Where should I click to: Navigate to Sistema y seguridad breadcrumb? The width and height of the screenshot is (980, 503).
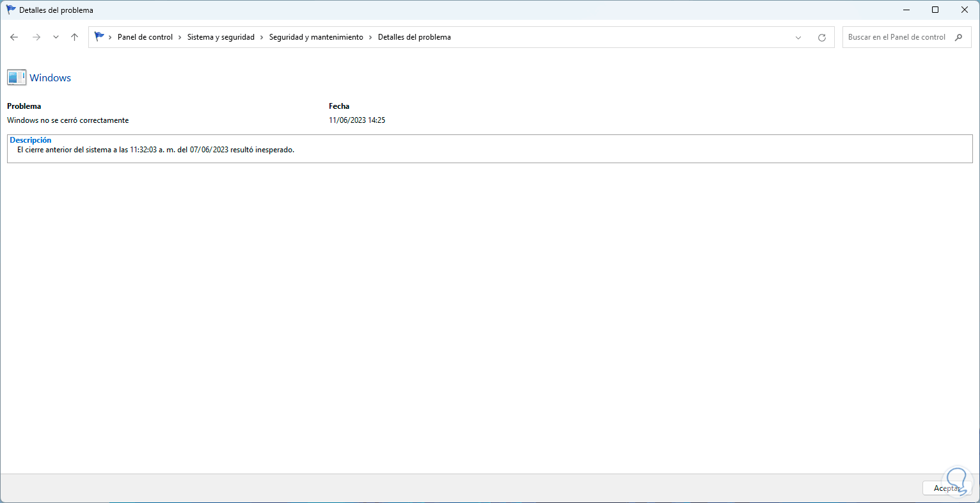(221, 37)
